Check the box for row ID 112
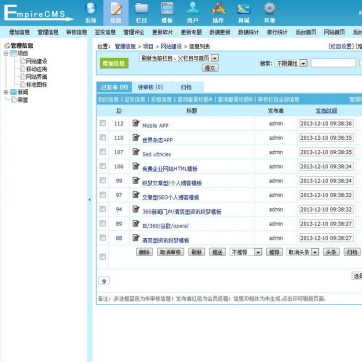The width and height of the screenshot is (362, 362). point(103,123)
